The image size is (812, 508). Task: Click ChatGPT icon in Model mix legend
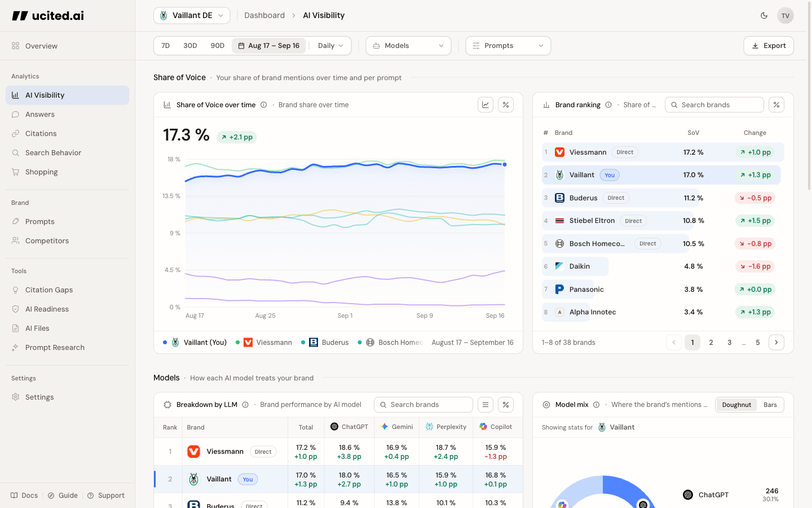tap(688, 495)
